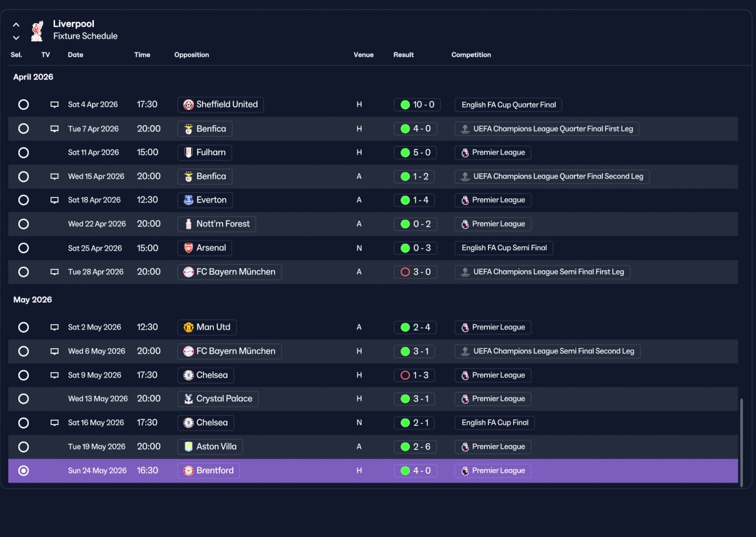Open the Sheffield United 10 - 0 result
Screen dimensions: 756x537
point(418,104)
